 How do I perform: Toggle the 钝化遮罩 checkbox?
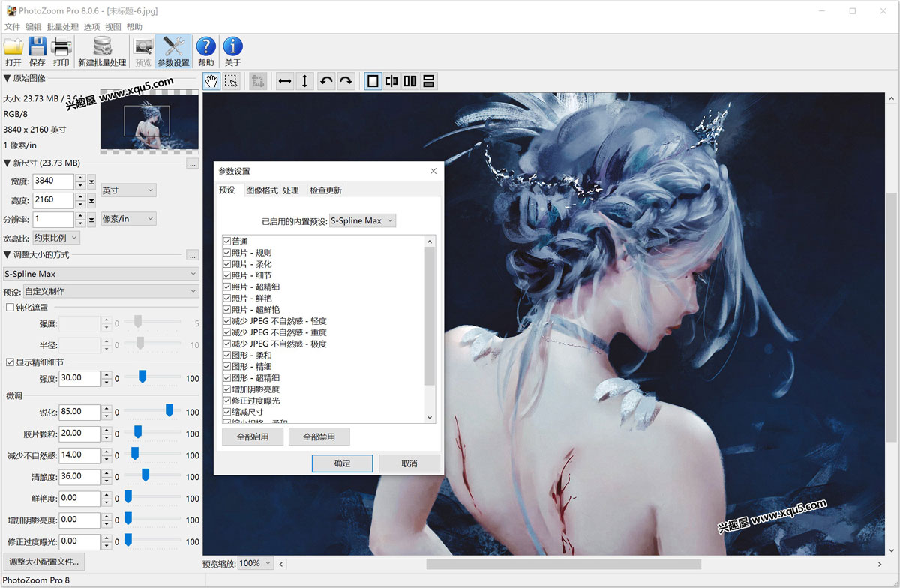click(10, 307)
